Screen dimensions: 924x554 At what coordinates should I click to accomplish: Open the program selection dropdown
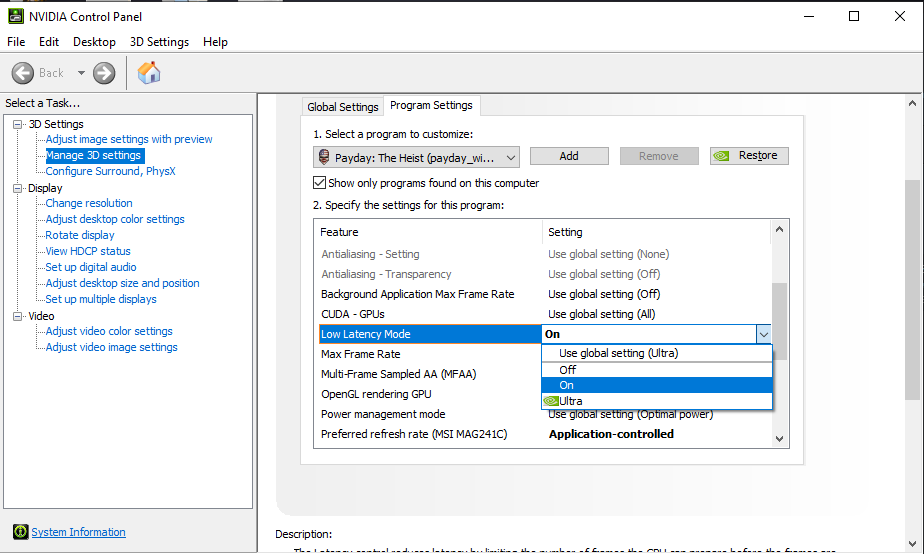tap(511, 157)
